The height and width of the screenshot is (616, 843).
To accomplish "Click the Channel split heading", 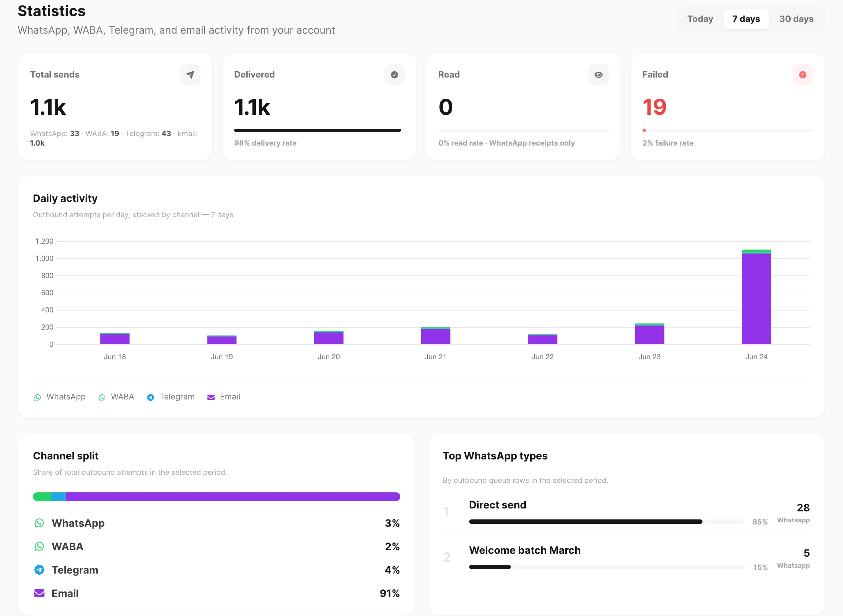I will [65, 456].
